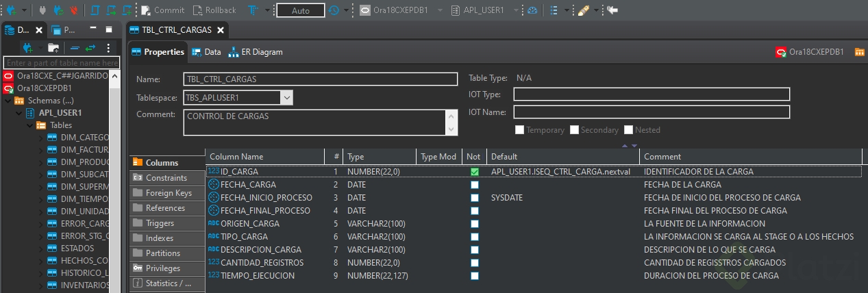Open the transaction log dropdown arrow
This screenshot has height=293, width=868.
pos(346,10)
